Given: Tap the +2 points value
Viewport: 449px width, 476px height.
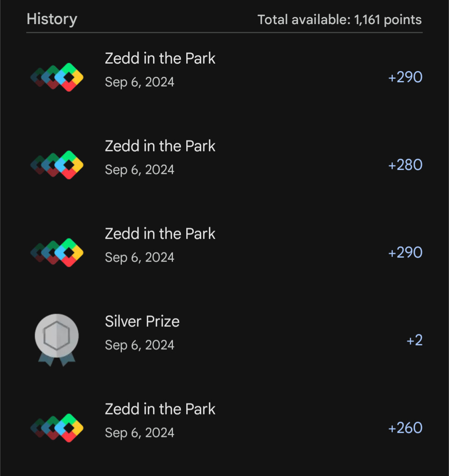Looking at the screenshot, I should (414, 340).
